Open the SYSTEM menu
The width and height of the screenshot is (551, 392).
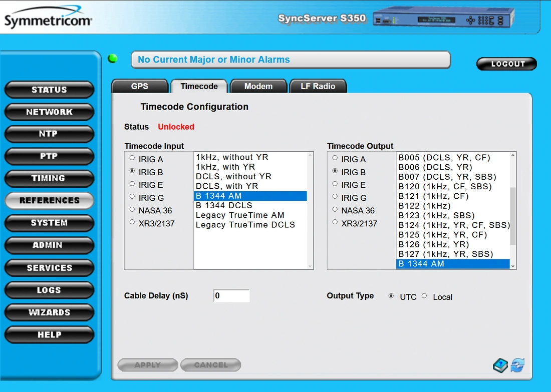(49, 223)
